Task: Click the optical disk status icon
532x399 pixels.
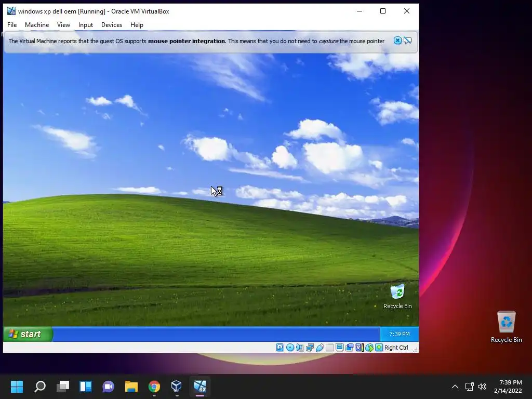Action: coord(290,348)
